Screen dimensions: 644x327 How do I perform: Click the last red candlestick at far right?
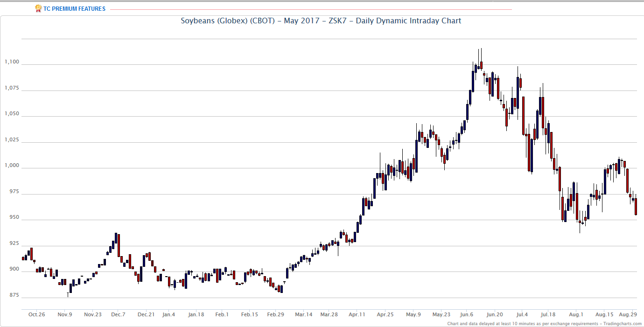point(636,207)
